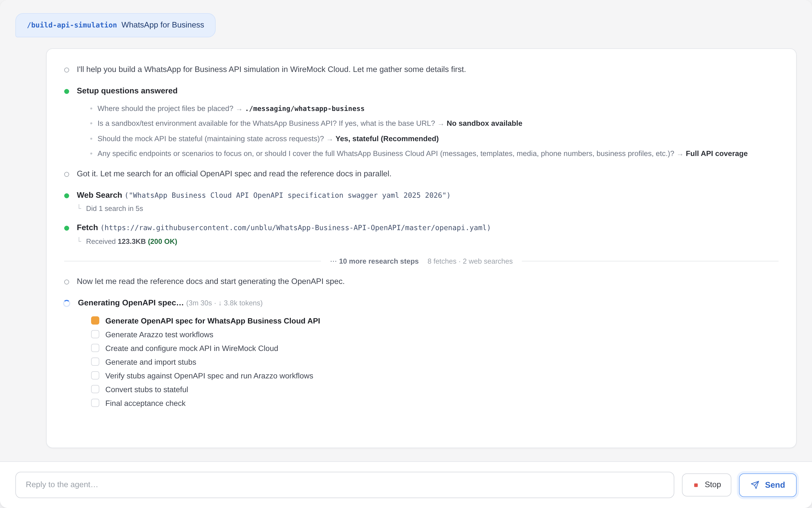Click 'Did 1 search in 5s' result line
The height and width of the screenshot is (508, 812).
tap(114, 209)
